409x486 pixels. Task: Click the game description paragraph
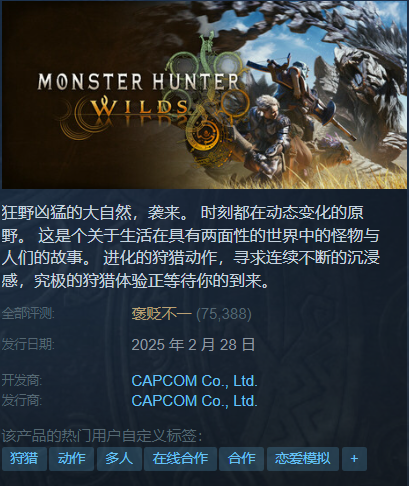point(191,247)
